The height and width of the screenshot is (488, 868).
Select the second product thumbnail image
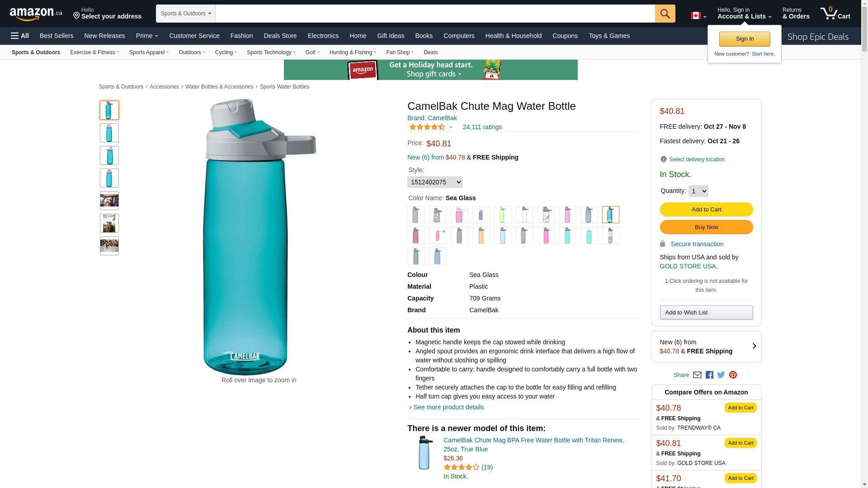click(109, 133)
